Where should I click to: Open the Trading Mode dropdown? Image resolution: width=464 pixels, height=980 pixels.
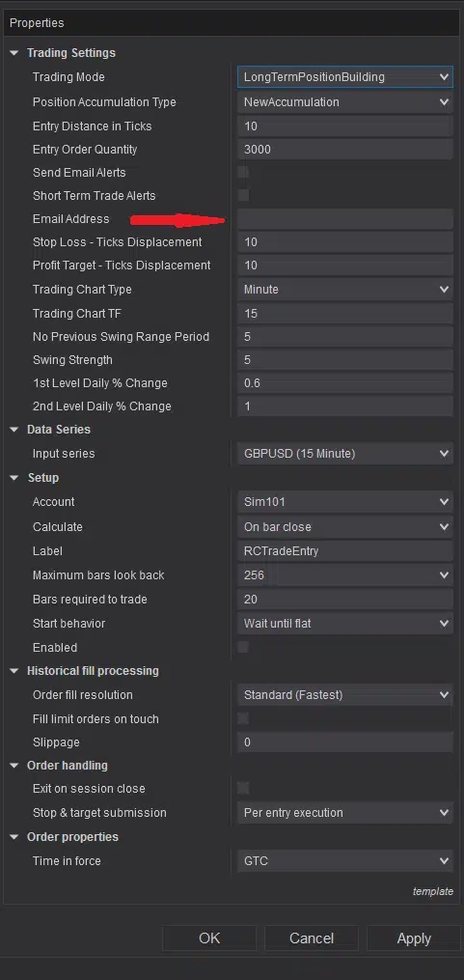pyautogui.click(x=344, y=77)
